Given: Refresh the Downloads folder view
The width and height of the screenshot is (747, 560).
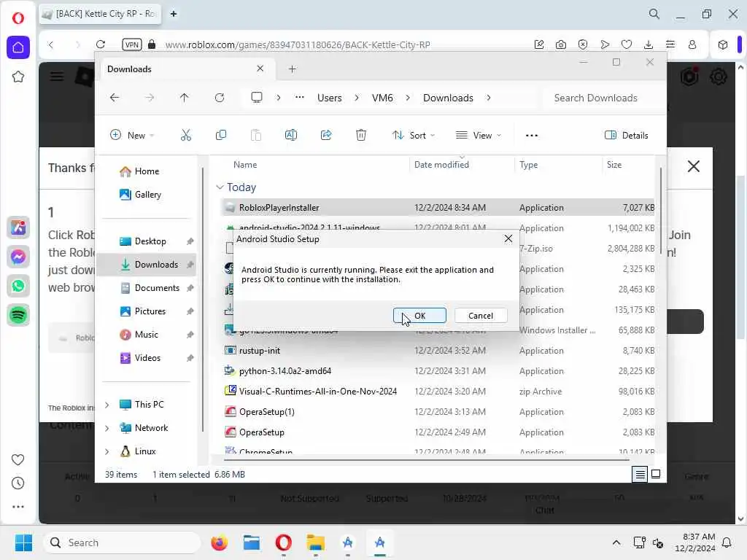Looking at the screenshot, I should pos(220,98).
